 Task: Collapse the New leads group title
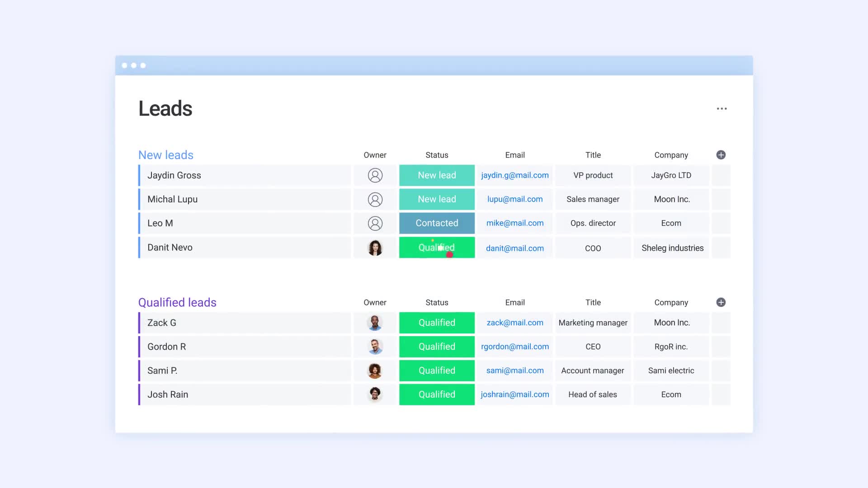[165, 155]
